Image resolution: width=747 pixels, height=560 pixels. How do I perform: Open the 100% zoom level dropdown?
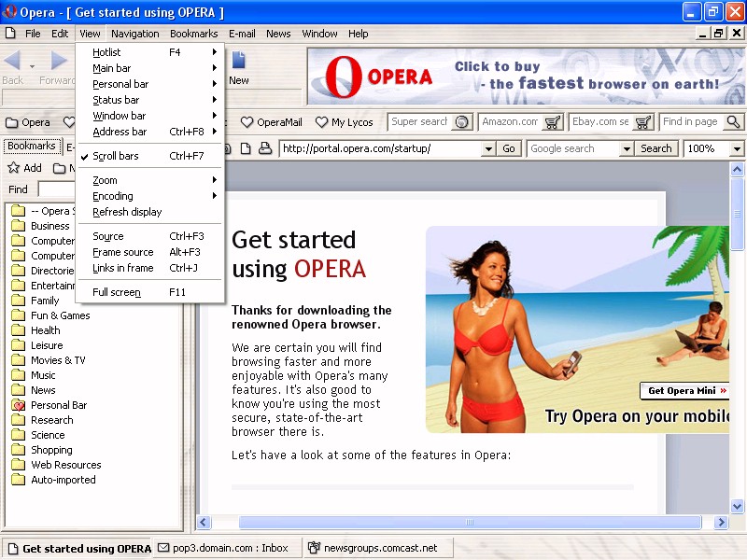[737, 148]
